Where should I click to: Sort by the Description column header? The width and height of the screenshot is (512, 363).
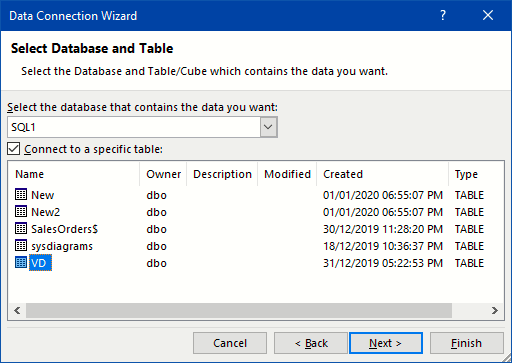coord(222,174)
